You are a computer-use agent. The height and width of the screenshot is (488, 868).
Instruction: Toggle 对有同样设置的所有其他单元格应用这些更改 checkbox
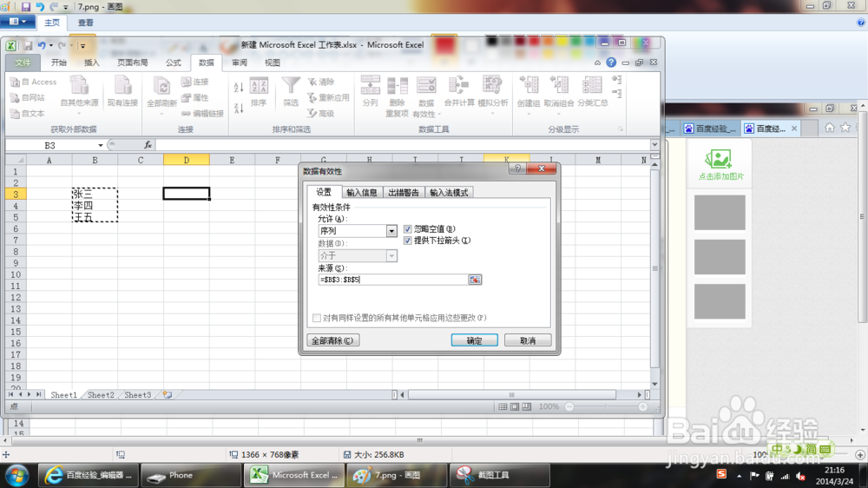[317, 318]
